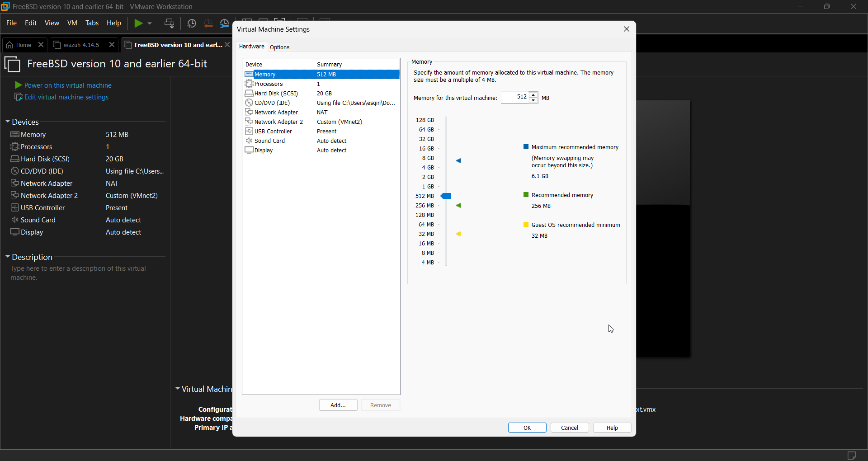The width and height of the screenshot is (868, 461).
Task: Open the Snapshot Manager wrench icon
Action: (225, 24)
